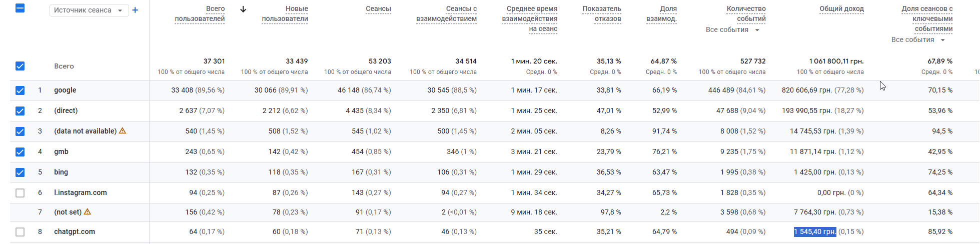Image resolution: width=980 pixels, height=244 pixels.
Task: Check the l.instagram.com row checkbox
Action: (x=20, y=193)
